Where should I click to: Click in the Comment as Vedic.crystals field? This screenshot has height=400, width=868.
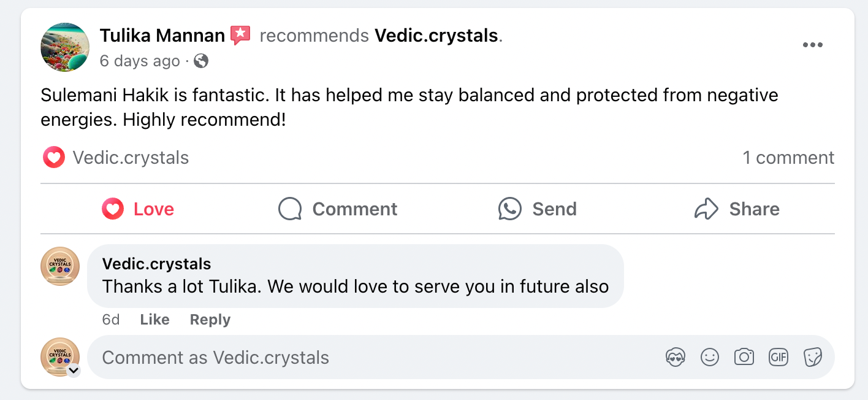(x=368, y=357)
